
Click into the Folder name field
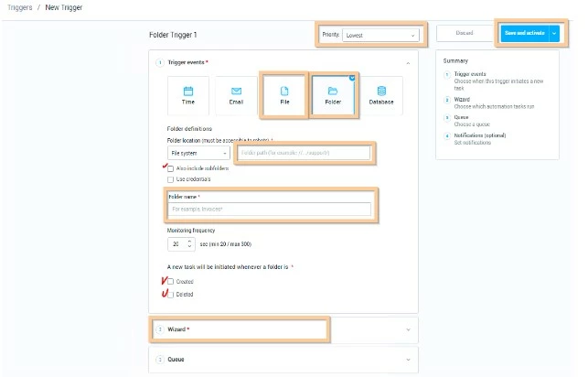coord(269,210)
